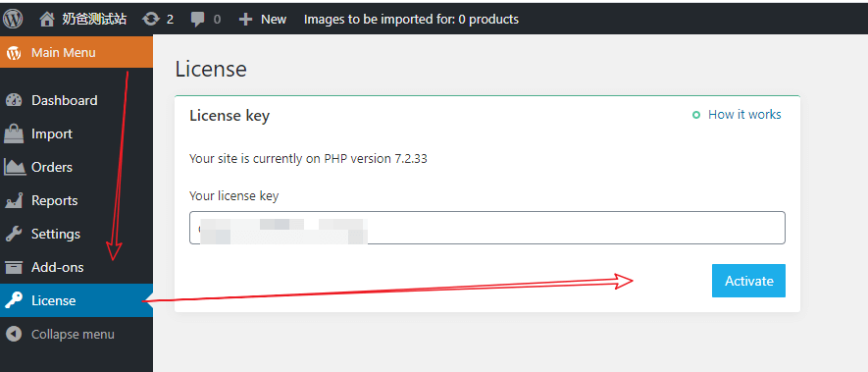Click the Add-ons box icon
868x372 pixels.
(x=14, y=267)
